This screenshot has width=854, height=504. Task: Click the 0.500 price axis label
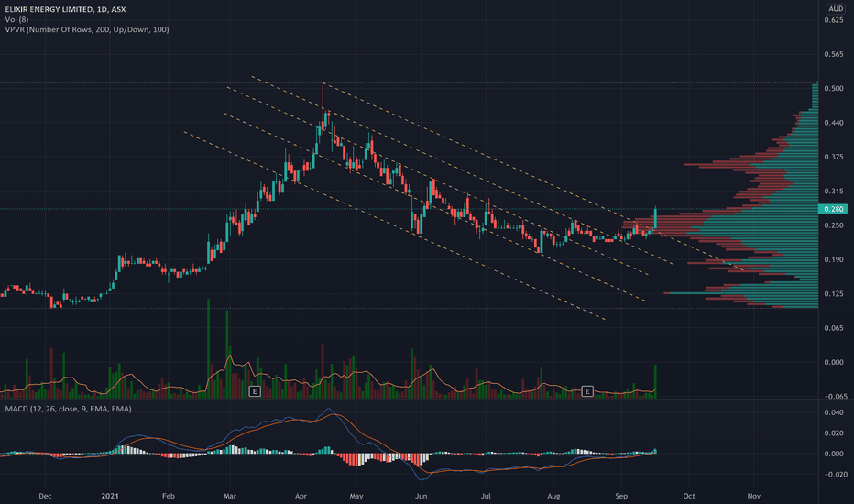pos(834,88)
